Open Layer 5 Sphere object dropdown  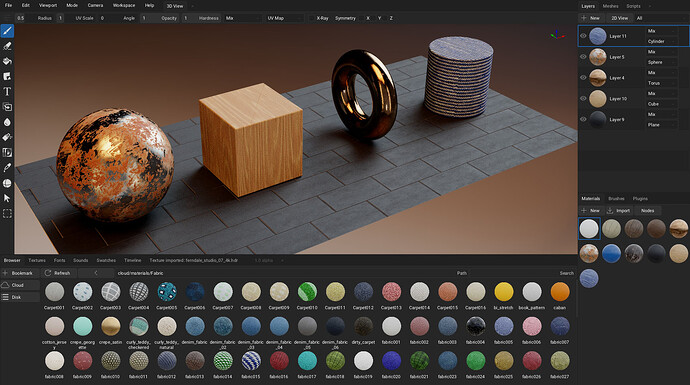pyautogui.click(x=661, y=62)
